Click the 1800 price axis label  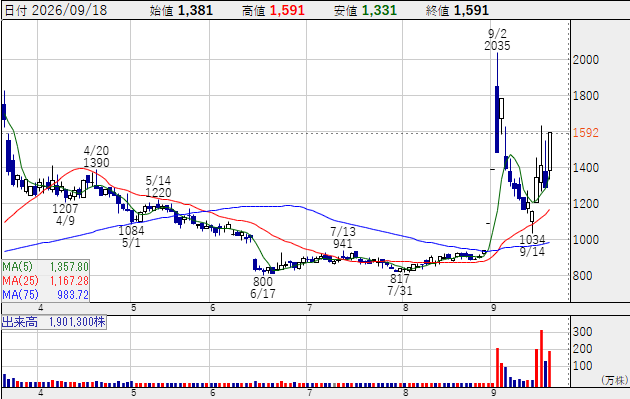coord(586,96)
